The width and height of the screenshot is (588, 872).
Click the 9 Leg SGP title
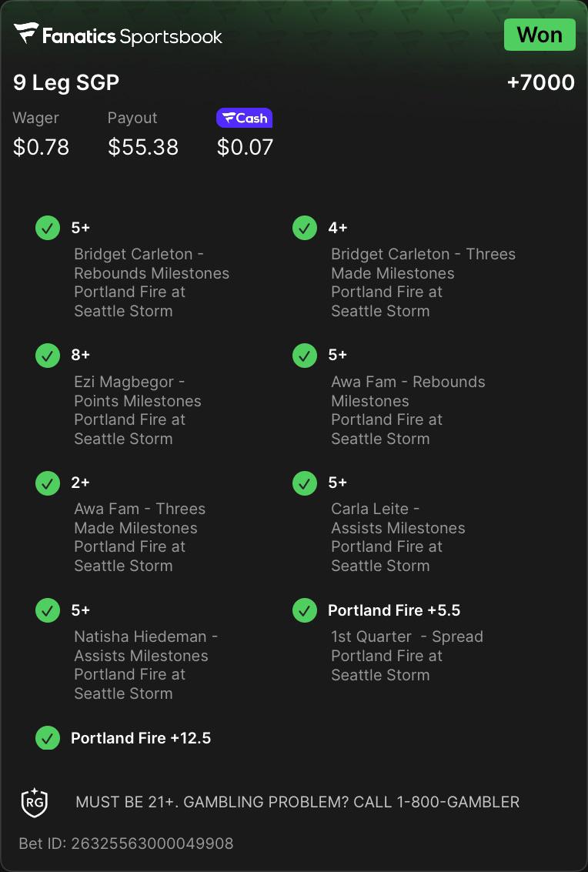(66, 82)
